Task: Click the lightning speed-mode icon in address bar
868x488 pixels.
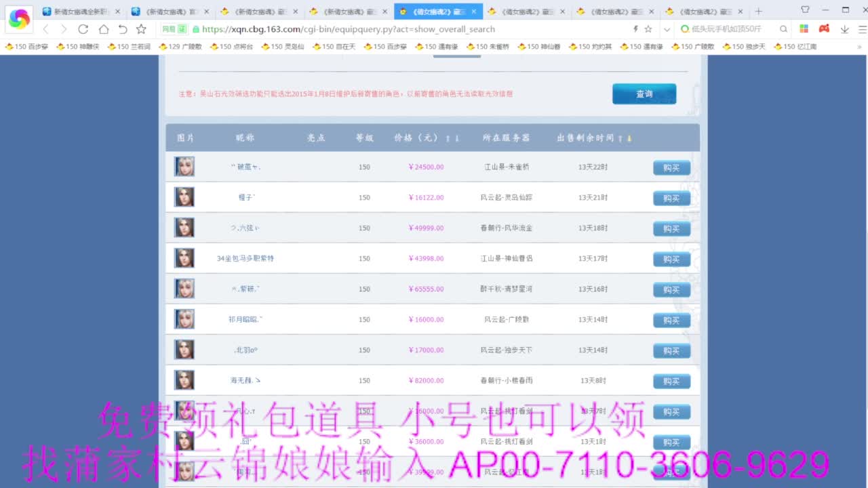Action: (635, 29)
